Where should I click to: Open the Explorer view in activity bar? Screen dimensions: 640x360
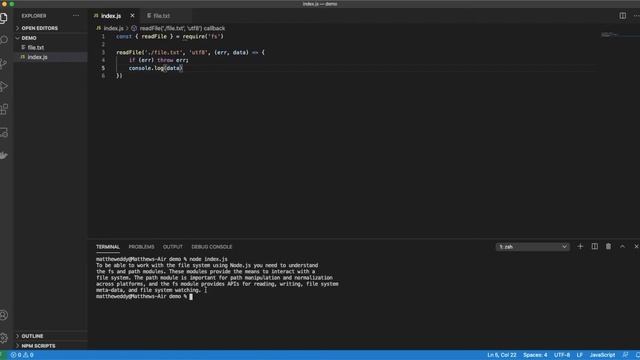pyautogui.click(x=4, y=18)
